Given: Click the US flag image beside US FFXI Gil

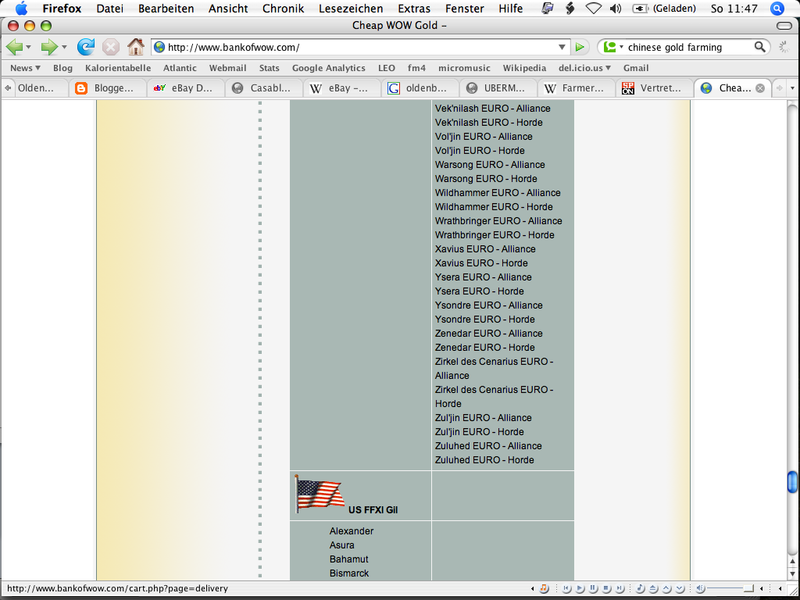Looking at the screenshot, I should coord(320,494).
